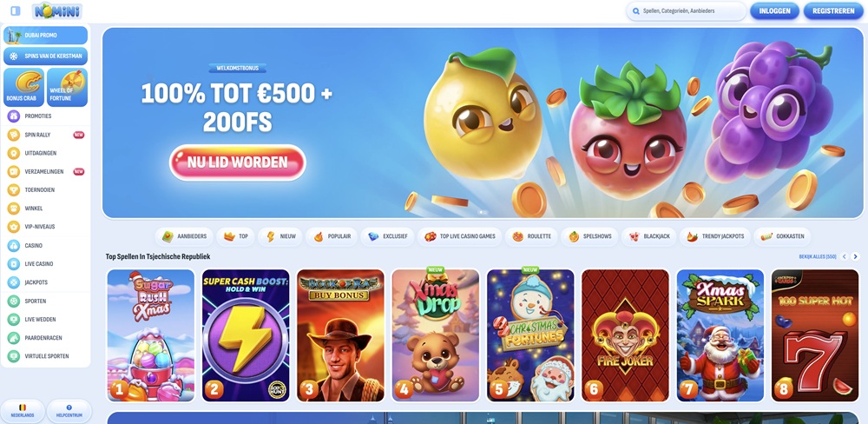Open the Wheel of Fortune tile

(x=67, y=87)
